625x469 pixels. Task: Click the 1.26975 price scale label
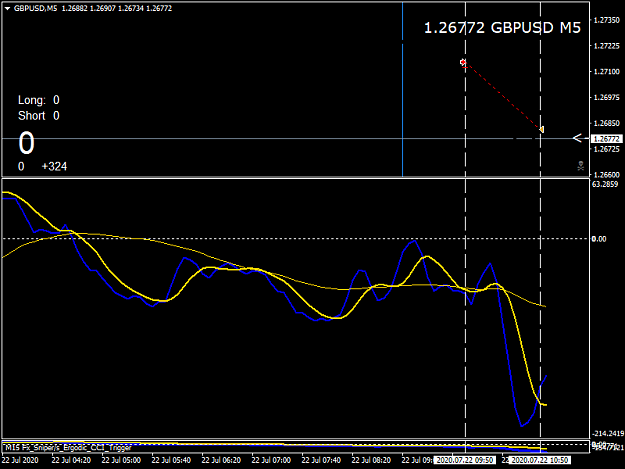click(x=607, y=98)
